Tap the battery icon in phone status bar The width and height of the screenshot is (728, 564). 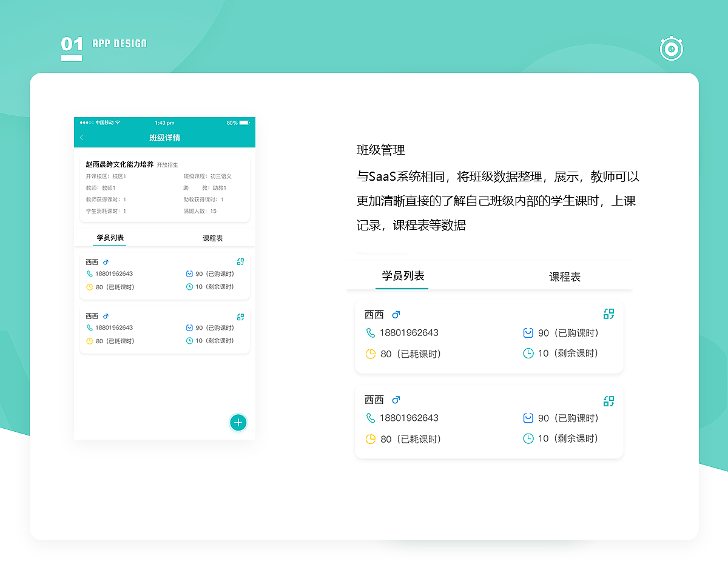[x=244, y=123]
